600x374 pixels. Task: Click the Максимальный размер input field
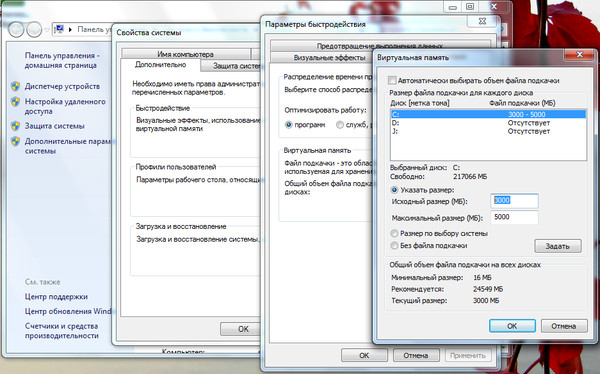click(514, 217)
